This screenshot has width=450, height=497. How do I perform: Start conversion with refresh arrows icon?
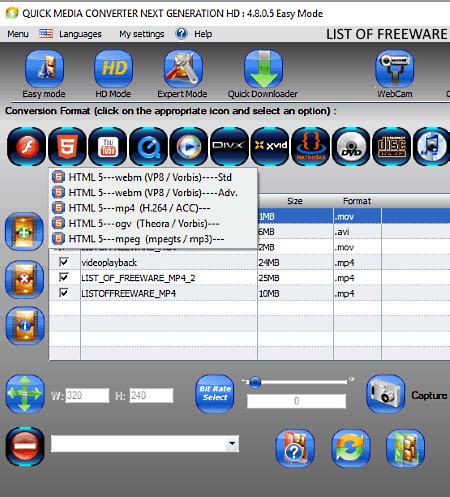pyautogui.click(x=351, y=448)
